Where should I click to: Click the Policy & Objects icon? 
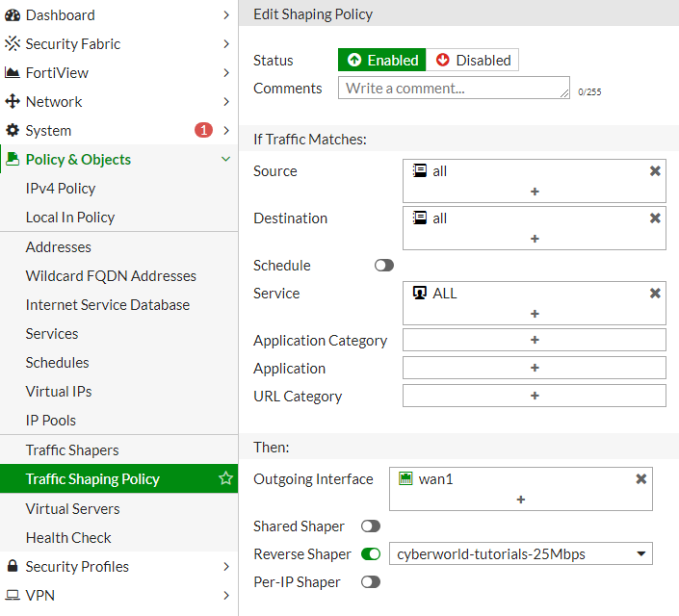13,160
